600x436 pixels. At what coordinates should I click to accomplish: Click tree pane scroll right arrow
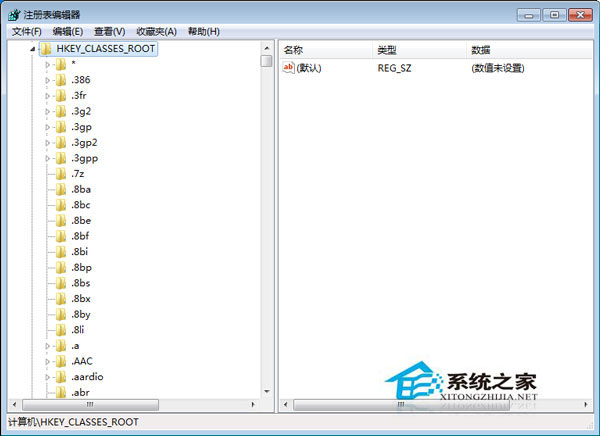point(253,405)
